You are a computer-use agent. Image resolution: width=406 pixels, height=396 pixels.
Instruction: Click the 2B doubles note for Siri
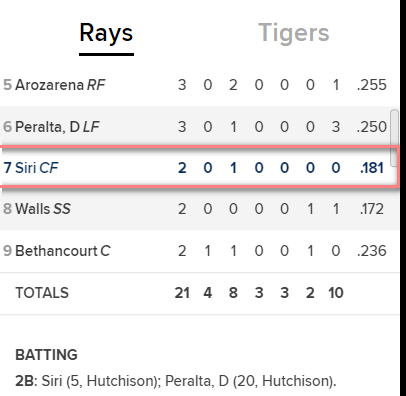(88, 381)
